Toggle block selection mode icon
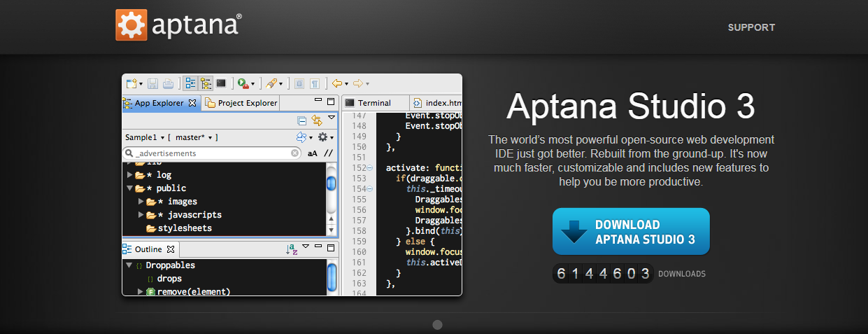868x334 pixels. pos(299,83)
